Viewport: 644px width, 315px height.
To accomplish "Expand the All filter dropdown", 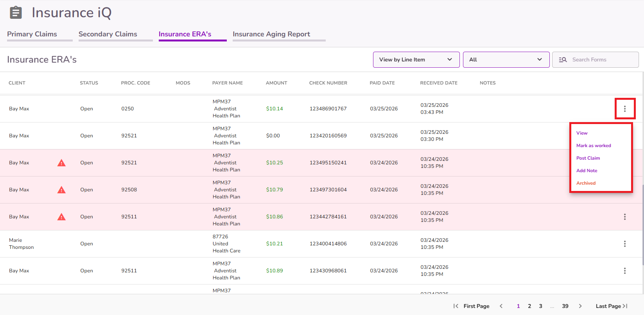I will click(x=506, y=59).
